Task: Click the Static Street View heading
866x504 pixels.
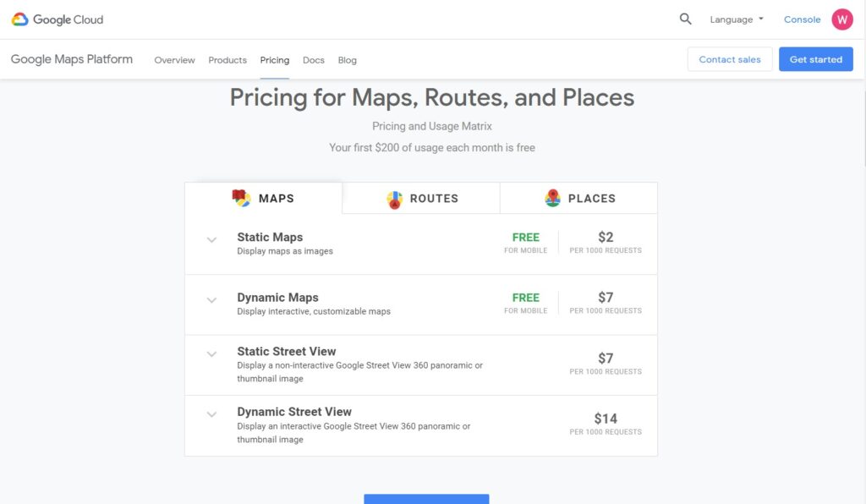Action: pos(287,351)
